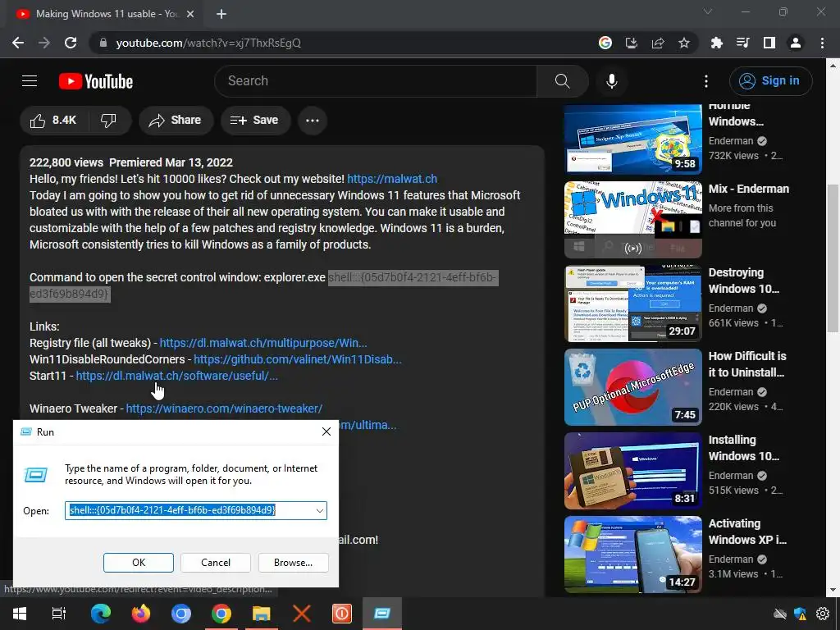Open the Windows Start menu
The image size is (840, 630).
20,614
